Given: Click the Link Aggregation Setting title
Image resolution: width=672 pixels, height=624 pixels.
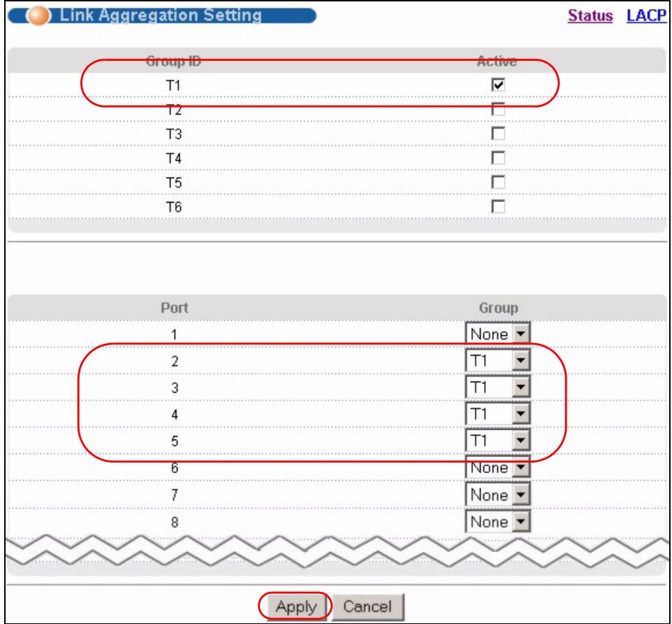Looking at the screenshot, I should [161, 15].
